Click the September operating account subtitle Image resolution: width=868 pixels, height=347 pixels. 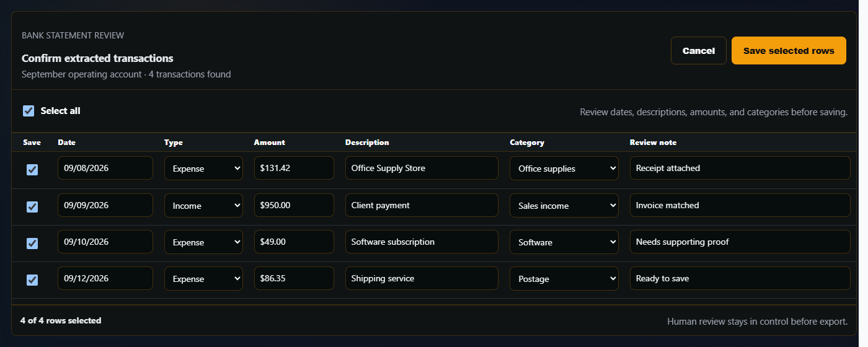click(x=126, y=74)
